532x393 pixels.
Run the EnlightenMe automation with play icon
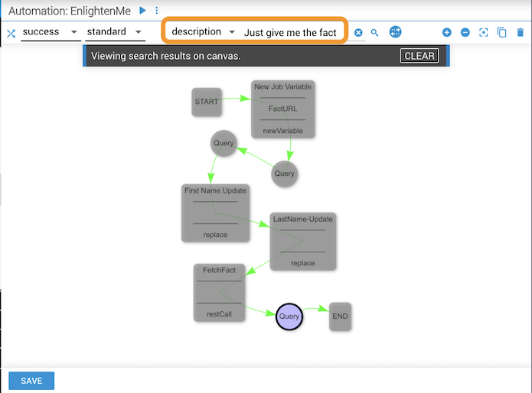pyautogui.click(x=142, y=11)
